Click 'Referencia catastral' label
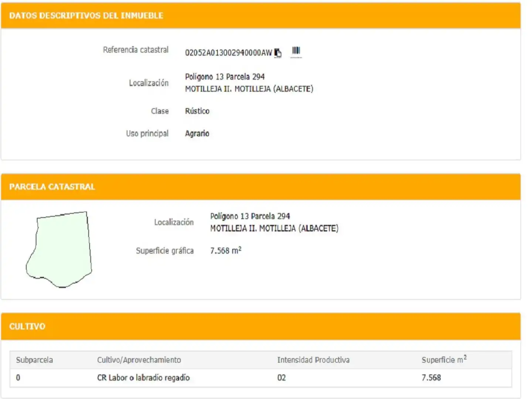The height and width of the screenshot is (399, 532). click(x=136, y=50)
